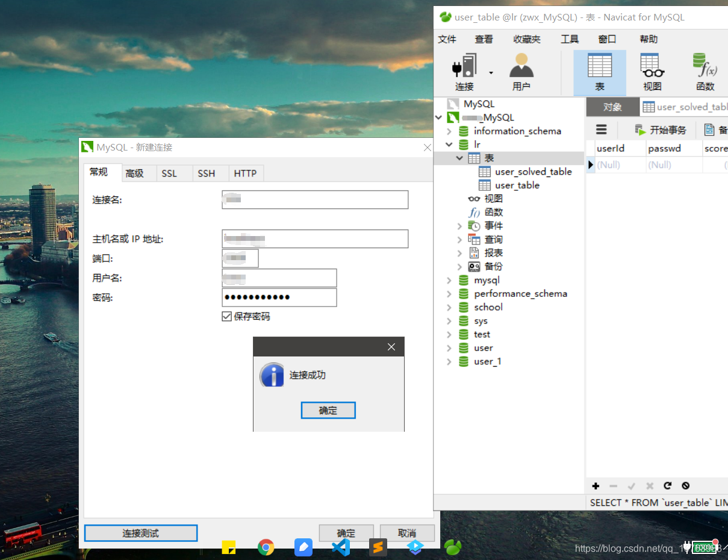
Task: Click the user database icon
Action: pos(464,348)
